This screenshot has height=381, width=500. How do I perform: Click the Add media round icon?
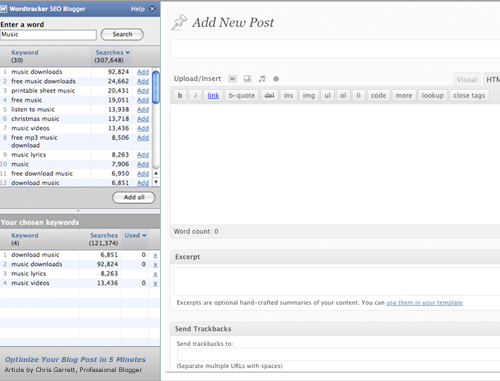[276, 79]
